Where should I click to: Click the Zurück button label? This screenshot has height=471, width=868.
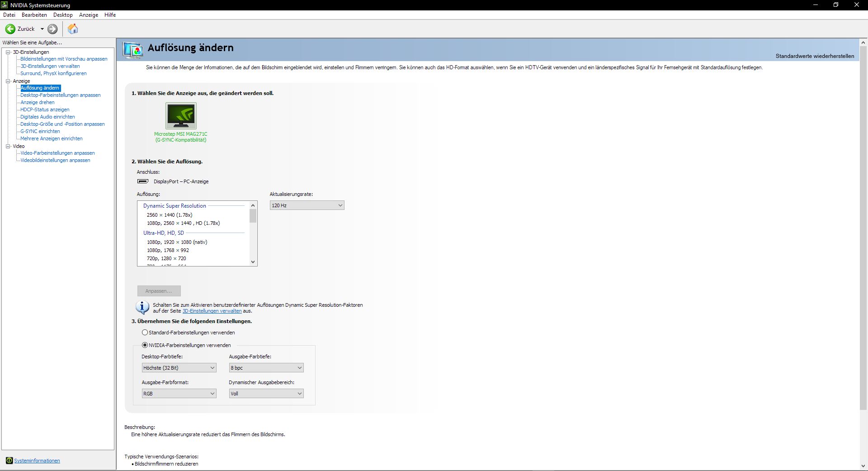tap(26, 29)
